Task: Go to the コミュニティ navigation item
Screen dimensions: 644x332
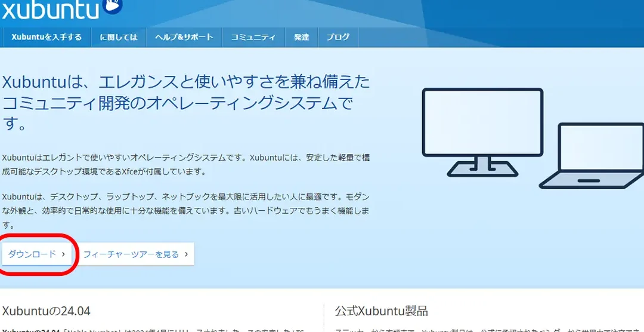Action: pyautogui.click(x=253, y=38)
